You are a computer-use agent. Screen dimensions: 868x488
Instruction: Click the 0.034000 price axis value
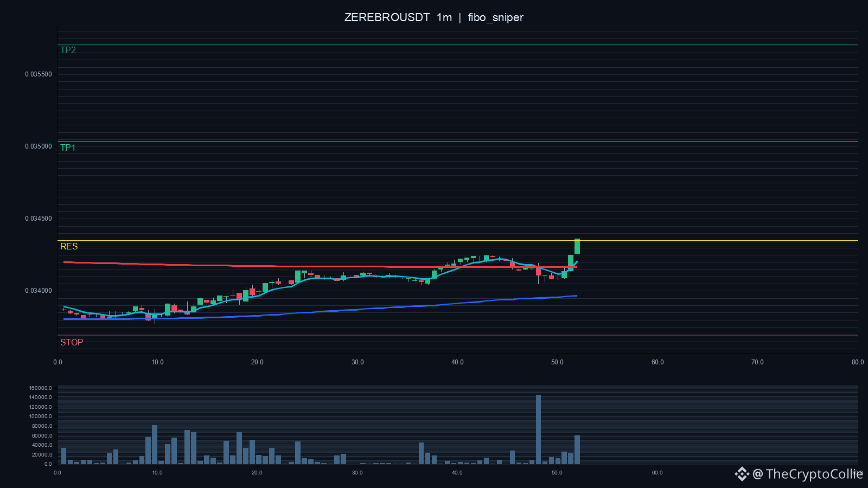[39, 291]
